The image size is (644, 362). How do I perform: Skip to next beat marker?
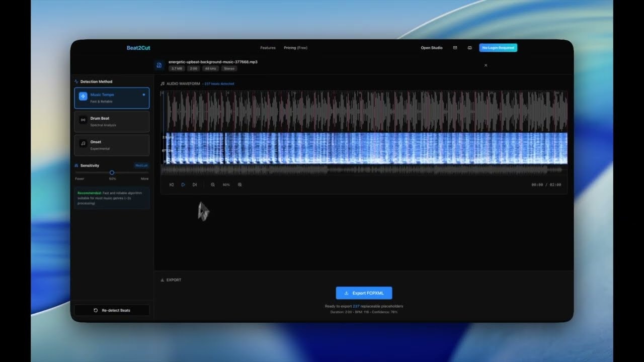click(195, 185)
